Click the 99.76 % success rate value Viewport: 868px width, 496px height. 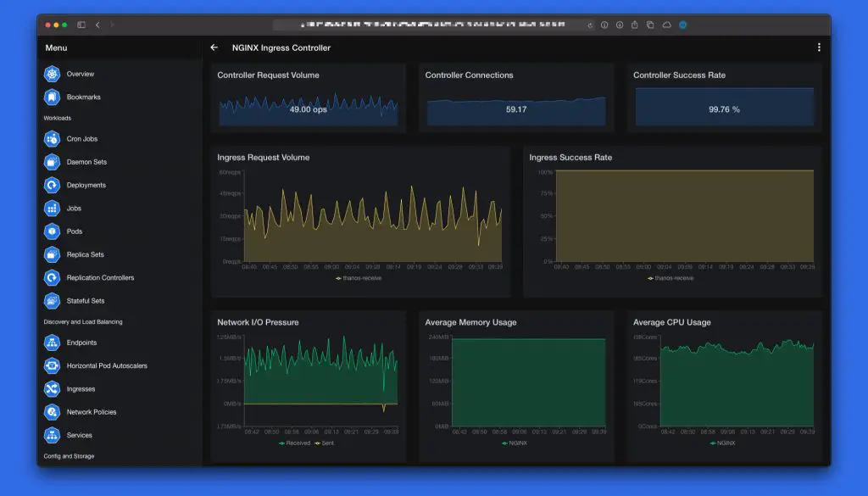[x=724, y=109]
